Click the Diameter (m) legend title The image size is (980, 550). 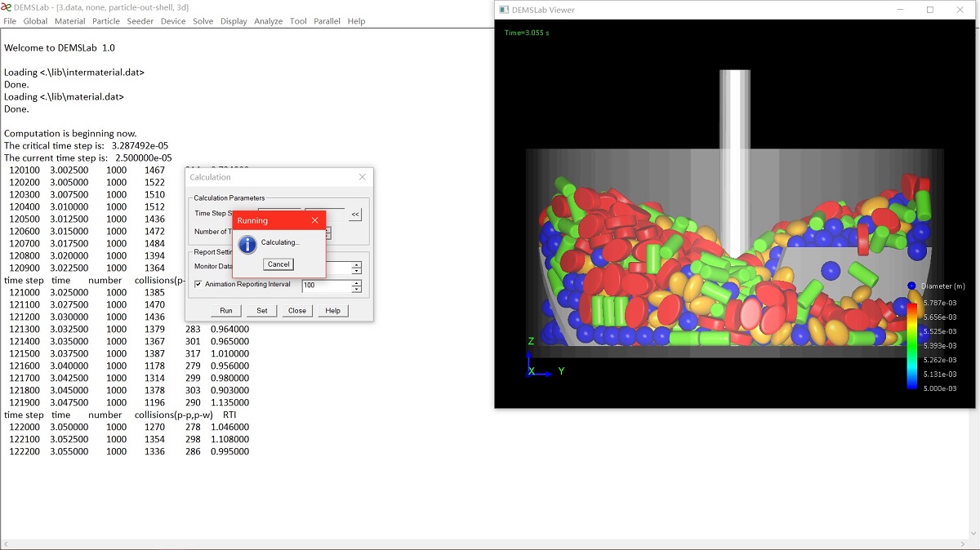pyautogui.click(x=942, y=286)
